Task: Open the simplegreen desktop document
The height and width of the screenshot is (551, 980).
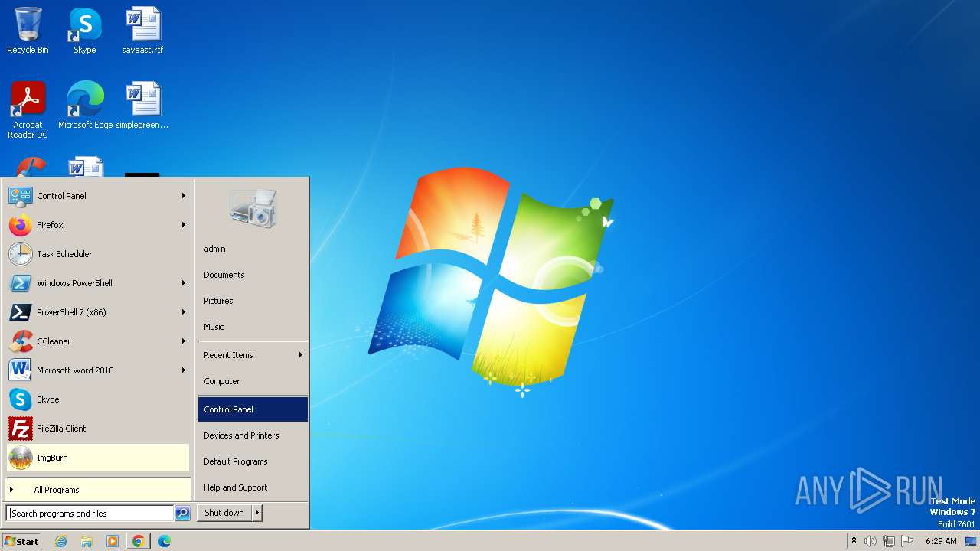Action: [142, 106]
